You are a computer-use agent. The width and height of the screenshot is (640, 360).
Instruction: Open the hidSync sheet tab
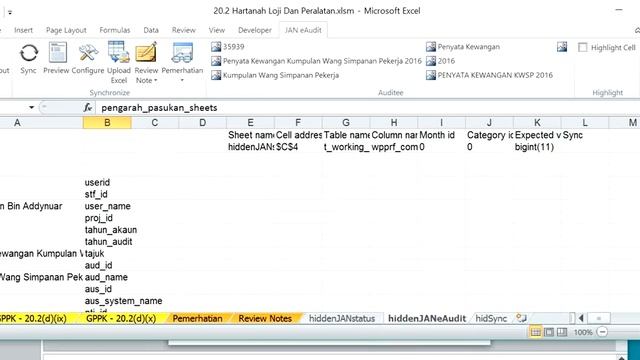click(491, 318)
